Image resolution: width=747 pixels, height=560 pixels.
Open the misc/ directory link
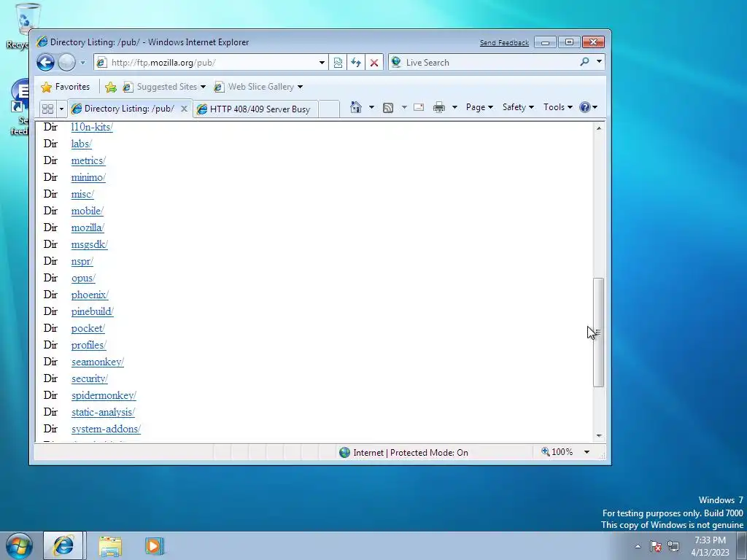[82, 194]
